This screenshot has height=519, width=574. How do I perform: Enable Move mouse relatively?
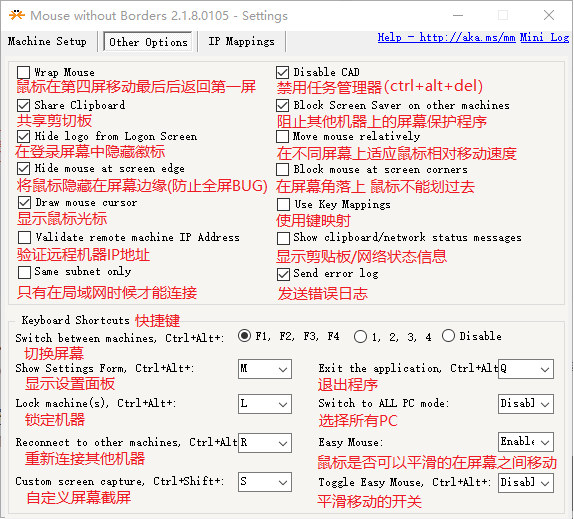pyautogui.click(x=282, y=137)
